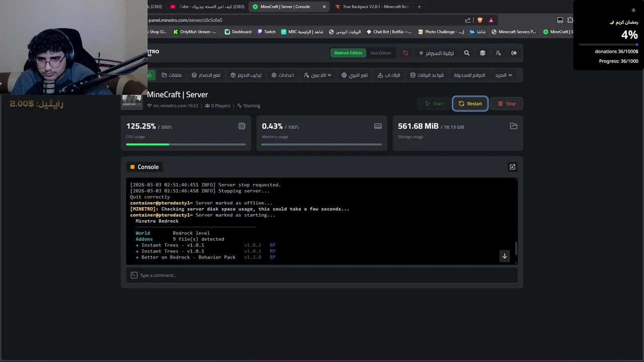Image resolution: width=644 pixels, height=362 pixels.
Task: Close the MineCraft Server Console tab
Action: [324, 7]
